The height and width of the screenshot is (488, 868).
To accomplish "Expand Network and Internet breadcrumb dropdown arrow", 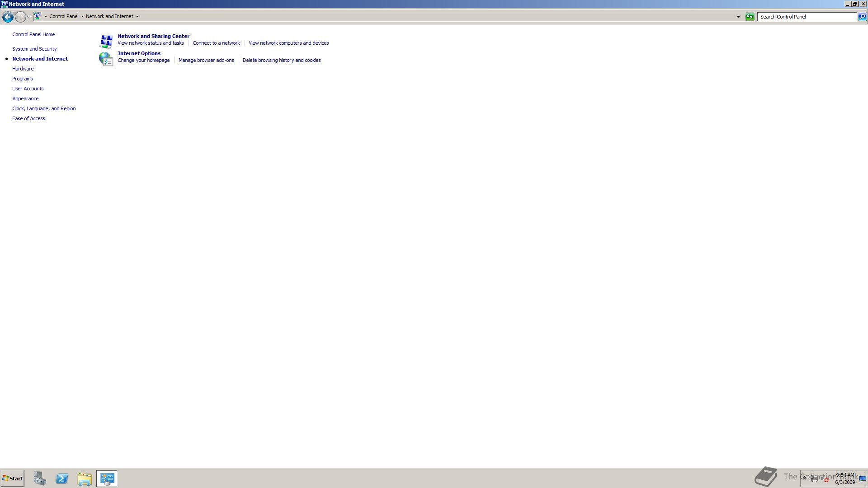I will click(x=137, y=17).
